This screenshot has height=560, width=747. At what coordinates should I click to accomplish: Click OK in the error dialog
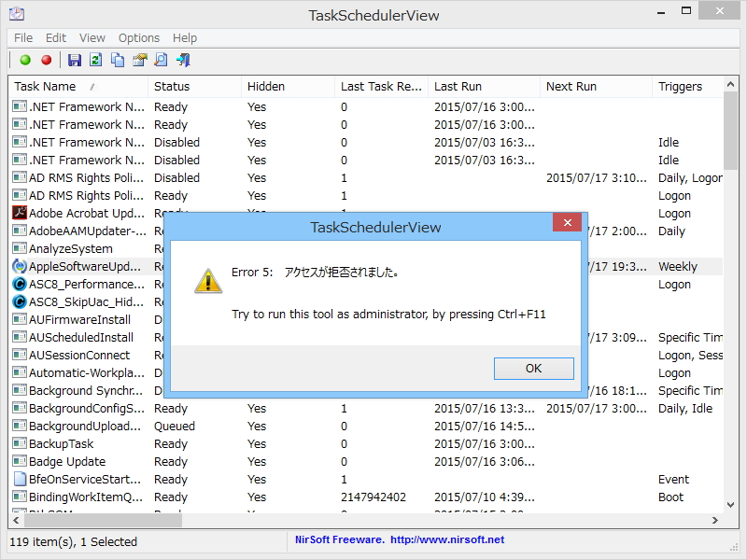pyautogui.click(x=533, y=369)
